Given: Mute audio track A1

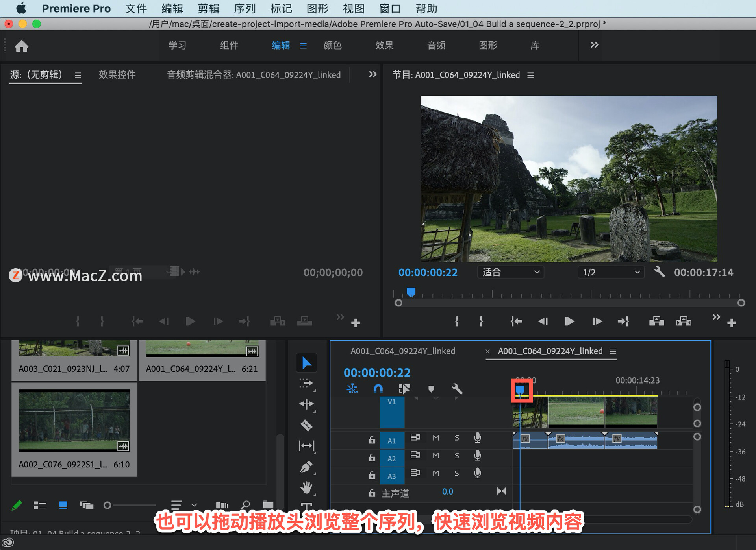Looking at the screenshot, I should click(x=436, y=438).
